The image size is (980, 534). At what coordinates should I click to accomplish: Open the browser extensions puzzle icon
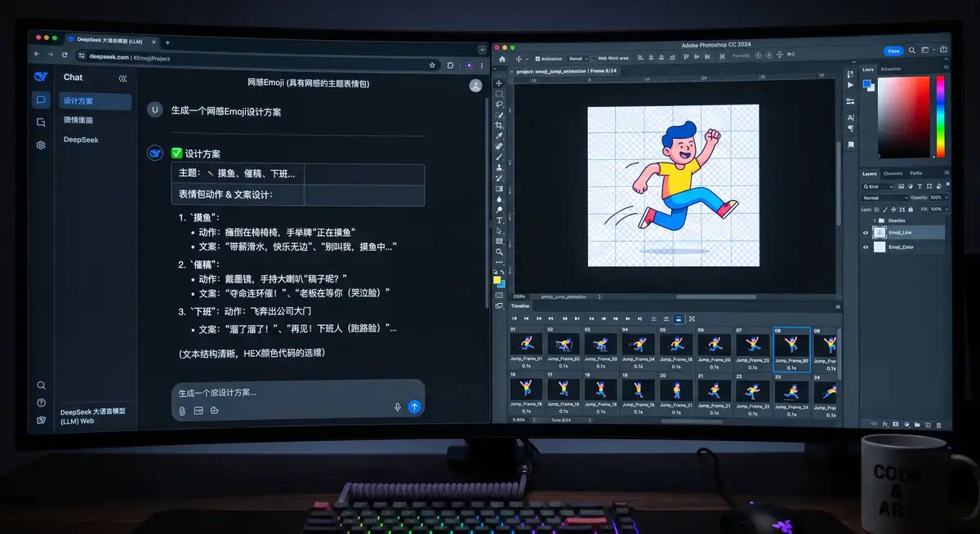tap(450, 65)
